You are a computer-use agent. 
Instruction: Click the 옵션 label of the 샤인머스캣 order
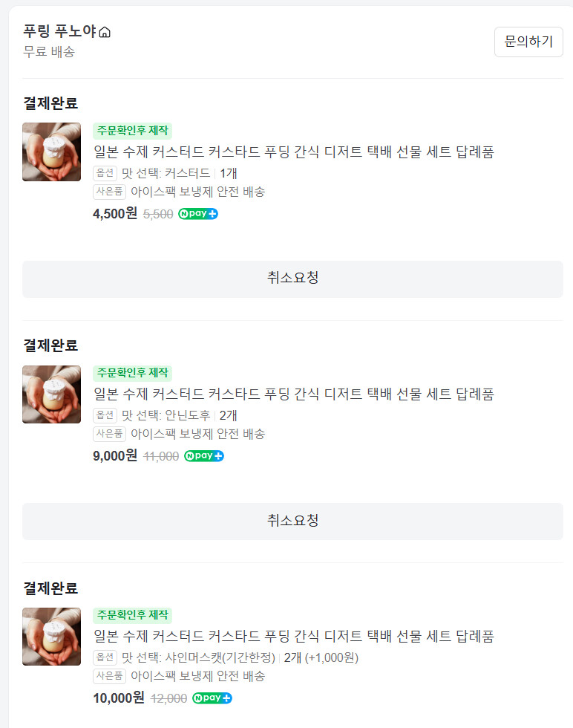(105, 657)
